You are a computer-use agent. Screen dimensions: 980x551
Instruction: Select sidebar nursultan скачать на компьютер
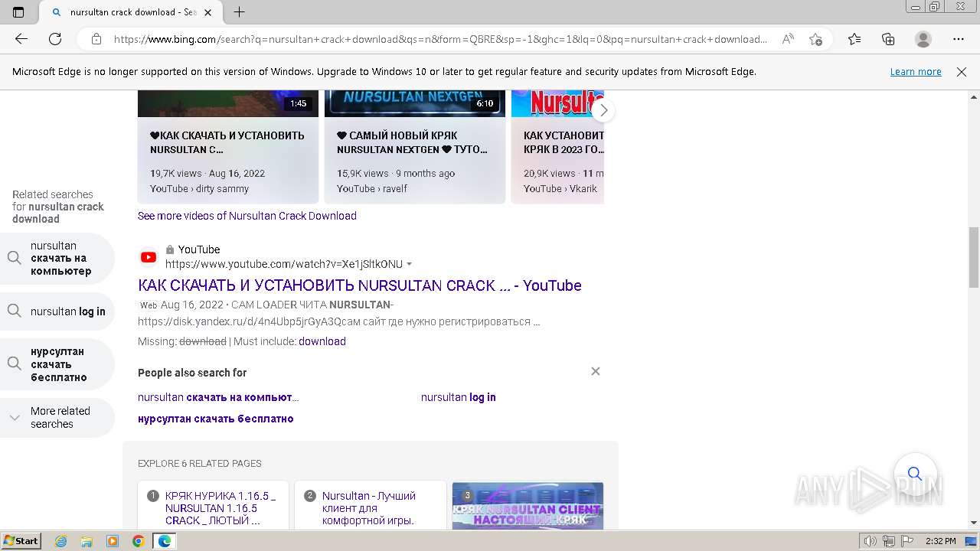(x=57, y=259)
